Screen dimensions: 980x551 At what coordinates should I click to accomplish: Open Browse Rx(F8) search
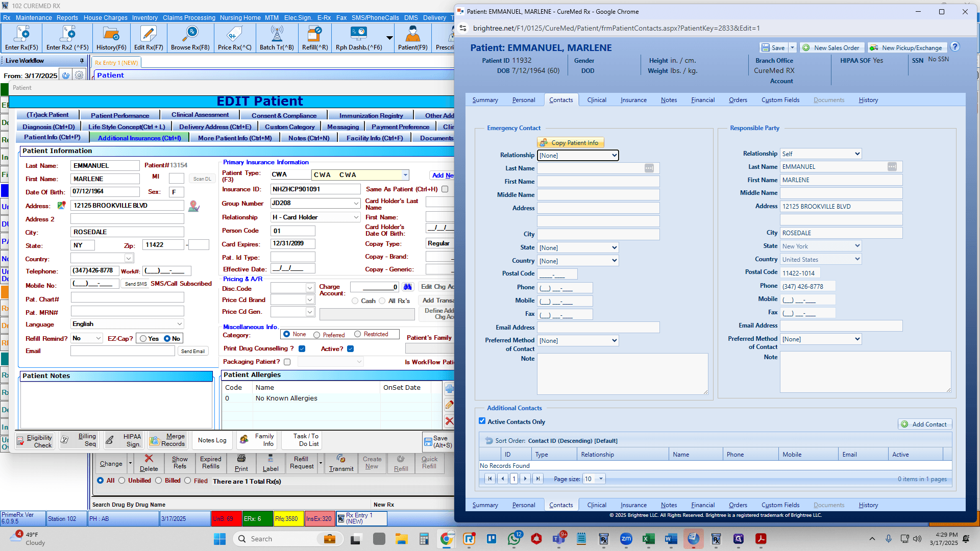(190, 38)
